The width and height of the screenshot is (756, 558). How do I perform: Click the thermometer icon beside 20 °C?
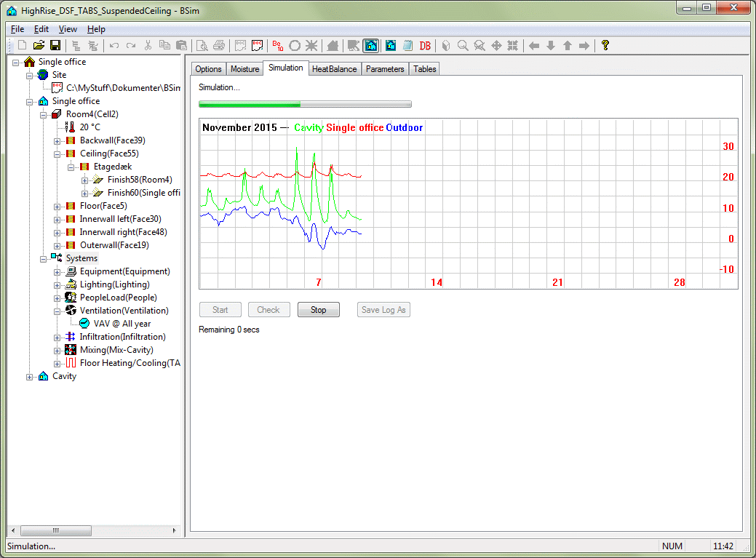(71, 127)
